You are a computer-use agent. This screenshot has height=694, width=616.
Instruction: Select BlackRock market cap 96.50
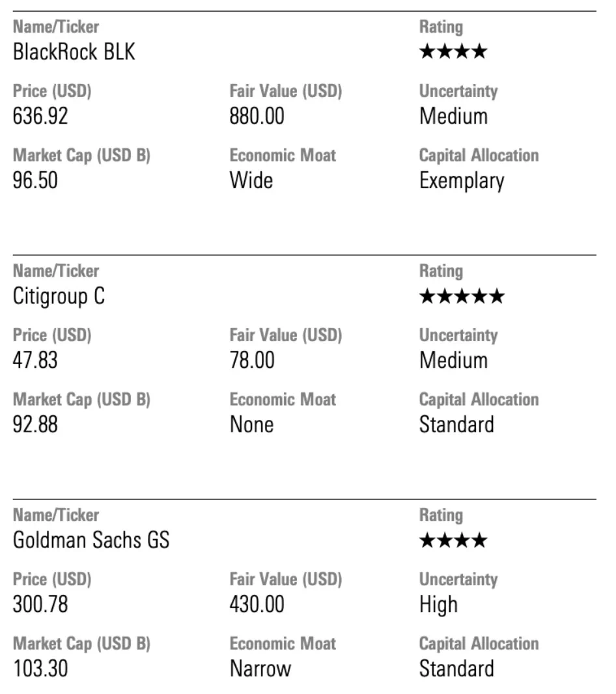[x=35, y=180]
